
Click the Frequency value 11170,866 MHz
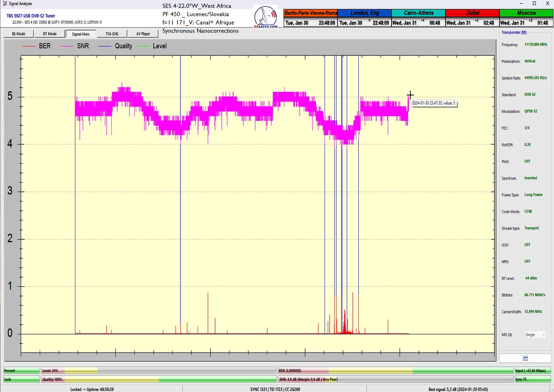tap(536, 44)
